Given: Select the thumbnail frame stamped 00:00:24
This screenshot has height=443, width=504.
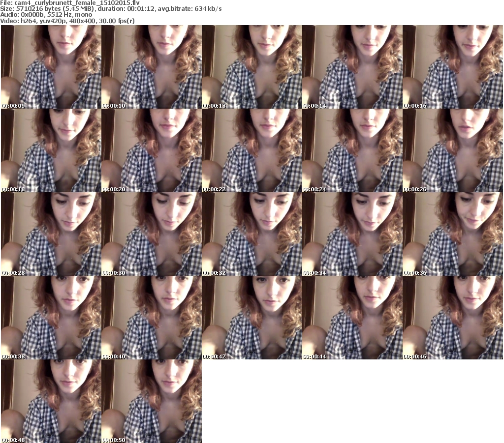Looking at the screenshot, I should pos(352,150).
